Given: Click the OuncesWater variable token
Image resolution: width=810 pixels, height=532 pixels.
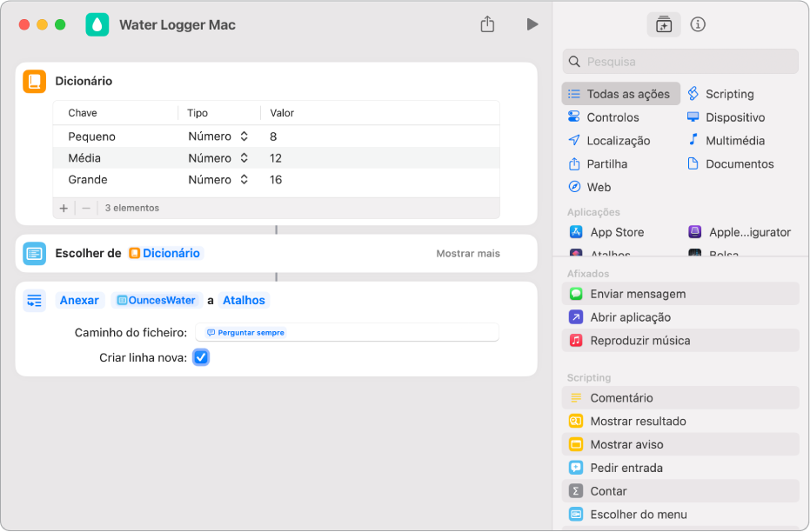Looking at the screenshot, I should [x=156, y=300].
